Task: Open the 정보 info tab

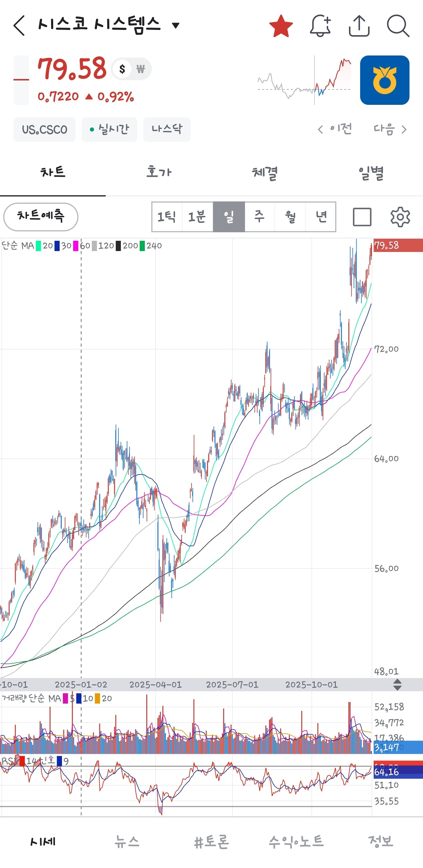Action: [381, 841]
